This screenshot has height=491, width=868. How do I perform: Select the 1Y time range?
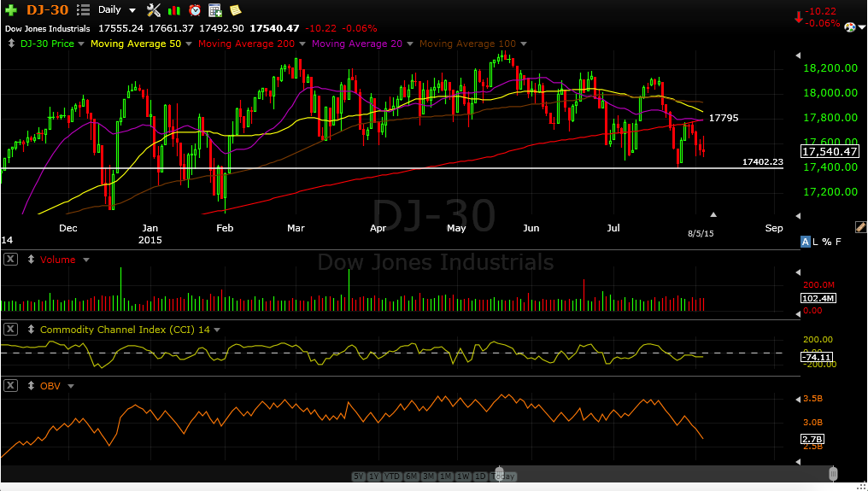coord(373,476)
